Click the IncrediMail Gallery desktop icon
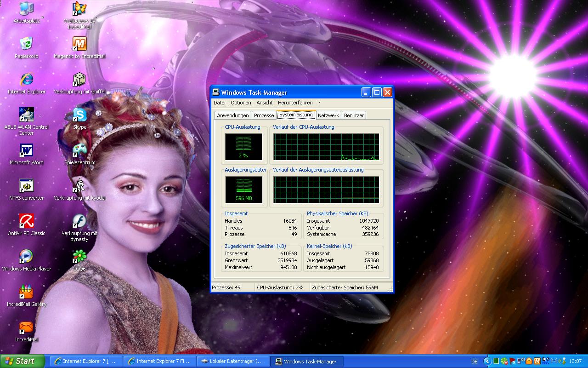Screen dimensions: 588x368 26,292
